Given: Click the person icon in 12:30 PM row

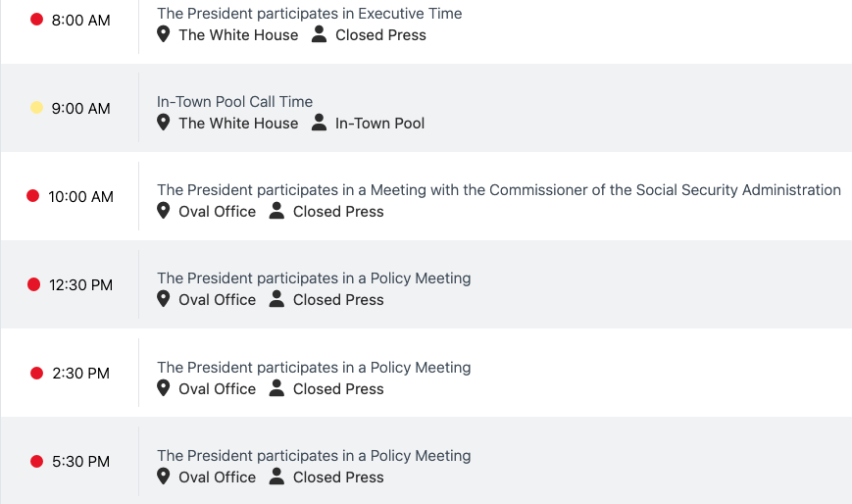Looking at the screenshot, I should click(x=276, y=299).
